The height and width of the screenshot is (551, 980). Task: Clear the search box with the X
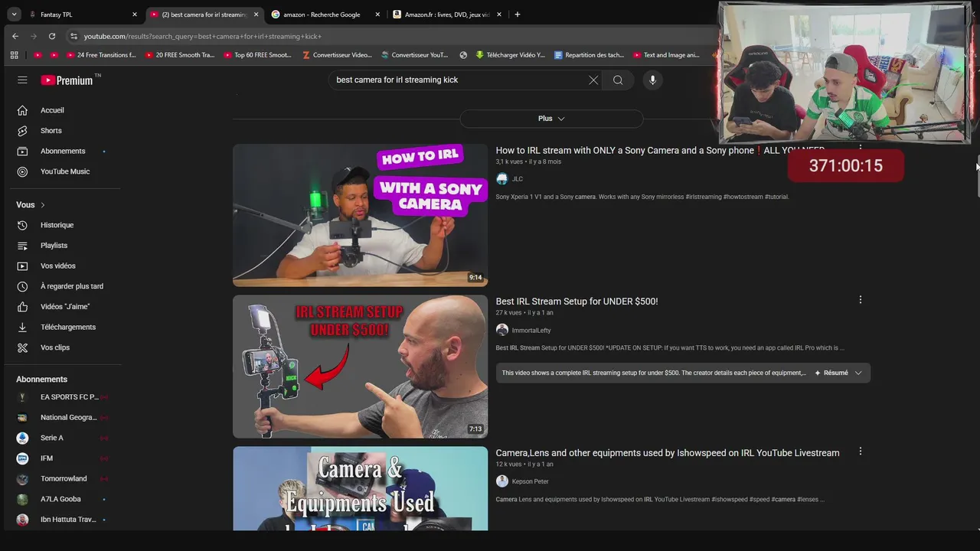(593, 80)
